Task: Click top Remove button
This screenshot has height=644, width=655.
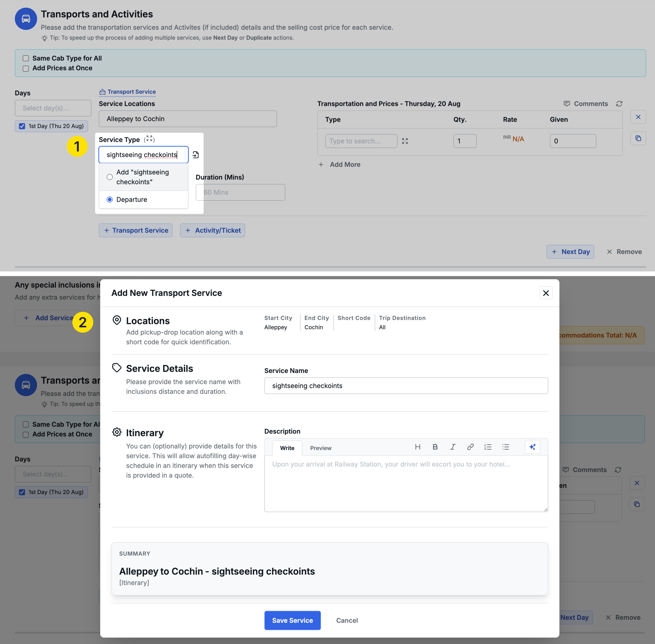Action: pyautogui.click(x=624, y=252)
